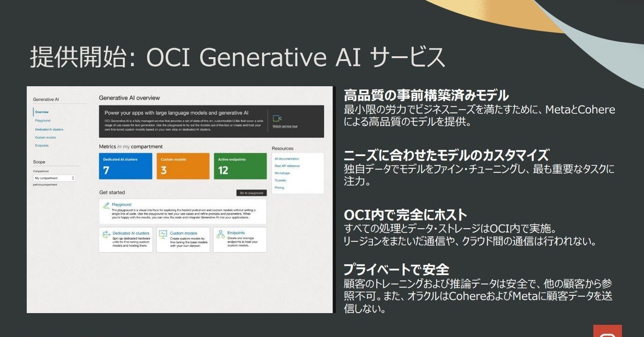
Task: Click the 'Get started' heading
Action: click(112, 193)
